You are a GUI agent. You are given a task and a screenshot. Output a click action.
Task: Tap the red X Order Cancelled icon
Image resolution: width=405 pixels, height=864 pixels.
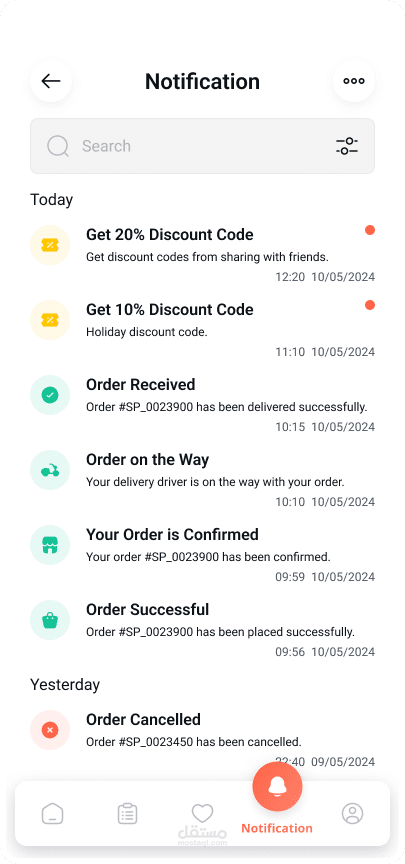click(50, 730)
